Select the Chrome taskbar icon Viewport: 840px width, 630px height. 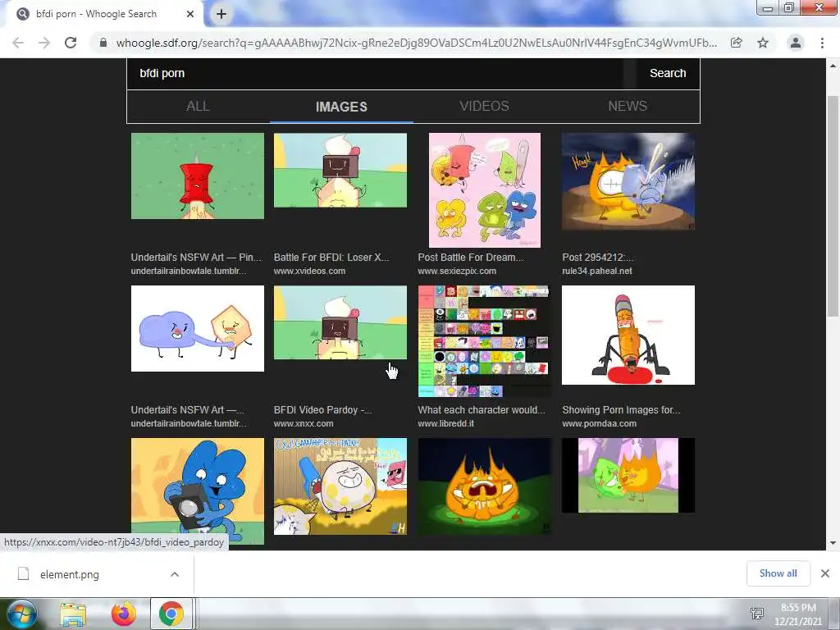171,614
